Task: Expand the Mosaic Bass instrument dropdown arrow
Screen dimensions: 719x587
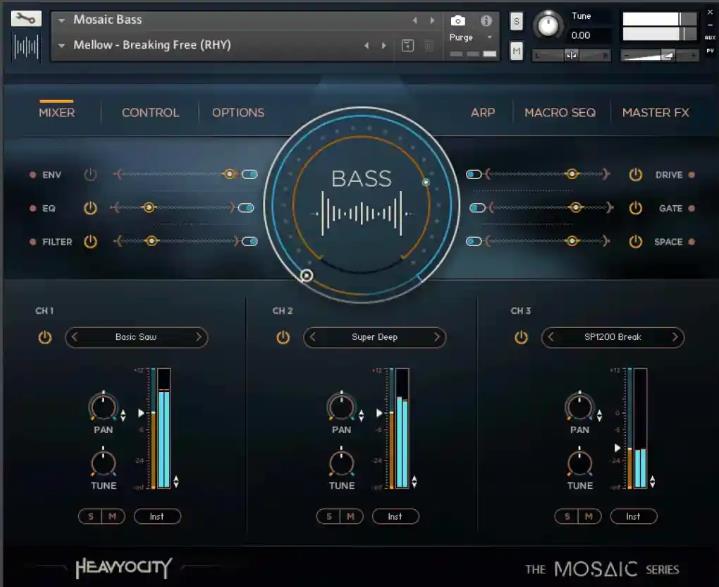Action: point(61,20)
